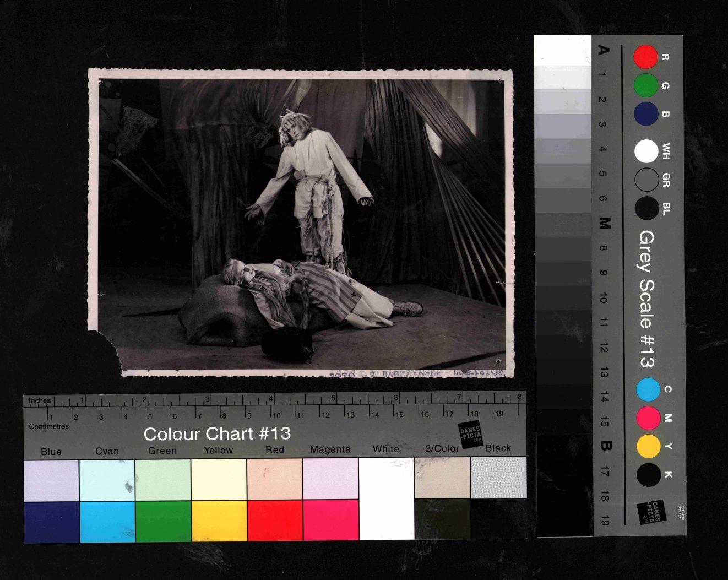The image size is (728, 580).
Task: Pick the bright yellow swatch under Yellow
Action: (x=219, y=521)
